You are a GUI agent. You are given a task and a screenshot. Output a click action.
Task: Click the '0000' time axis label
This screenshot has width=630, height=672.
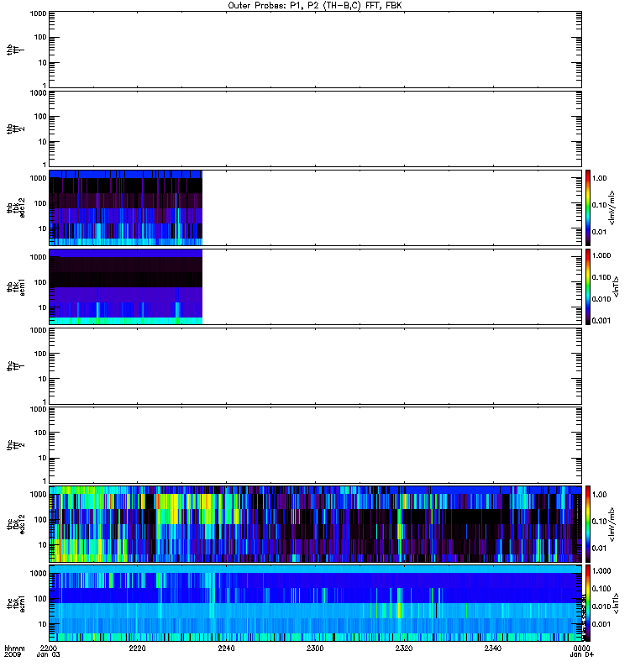coord(581,648)
